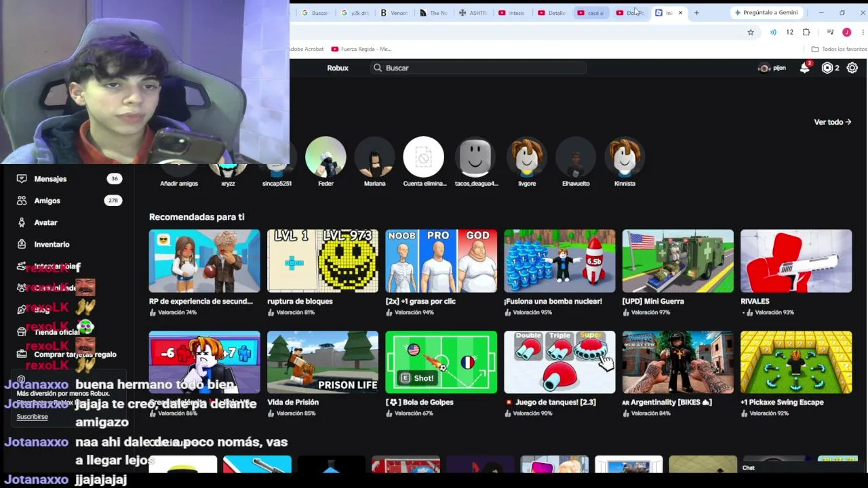This screenshot has width=868, height=488.
Task: Open the media control playlist icon
Action: click(x=830, y=32)
